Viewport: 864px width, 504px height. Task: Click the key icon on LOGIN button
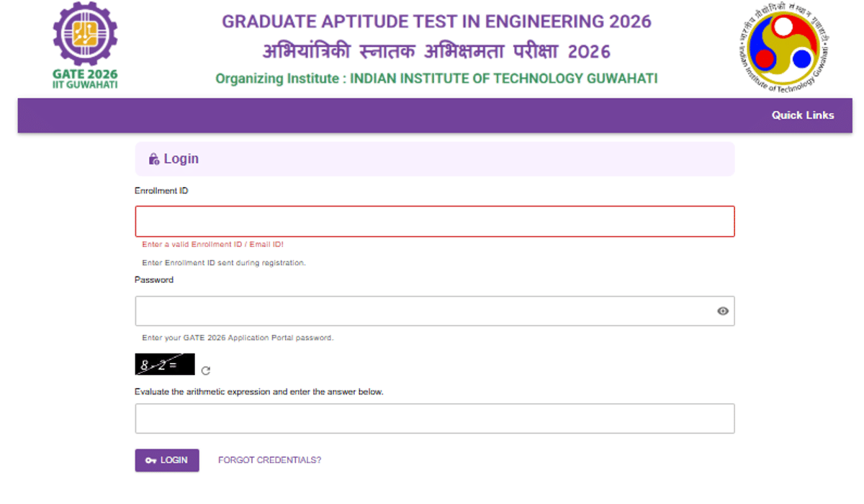(150, 459)
